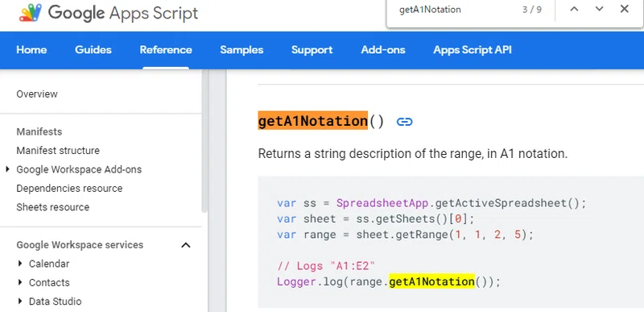This screenshot has height=312, width=644.
Task: Open Manifest structure link
Action: coord(58,151)
